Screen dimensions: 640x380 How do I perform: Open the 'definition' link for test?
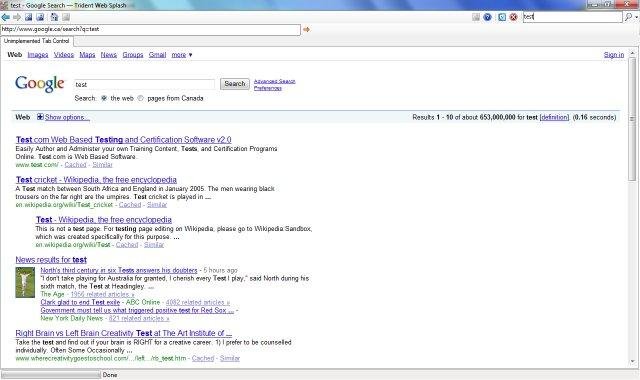coord(554,117)
